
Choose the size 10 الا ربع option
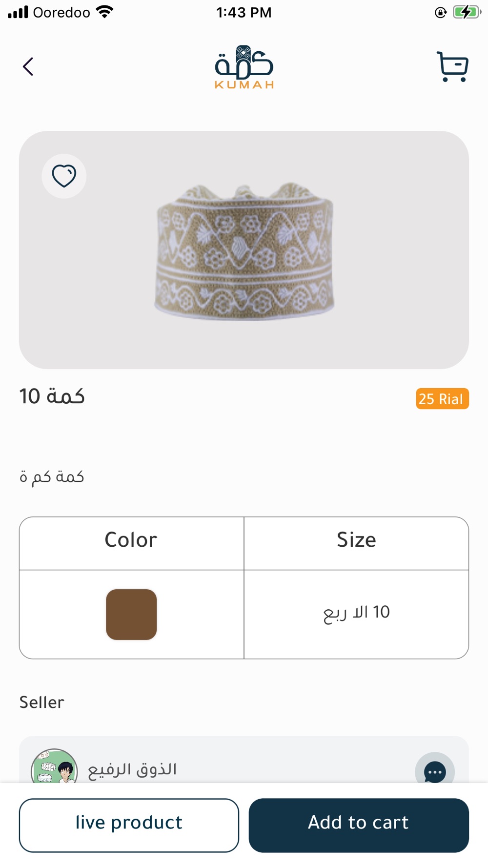[x=356, y=613]
